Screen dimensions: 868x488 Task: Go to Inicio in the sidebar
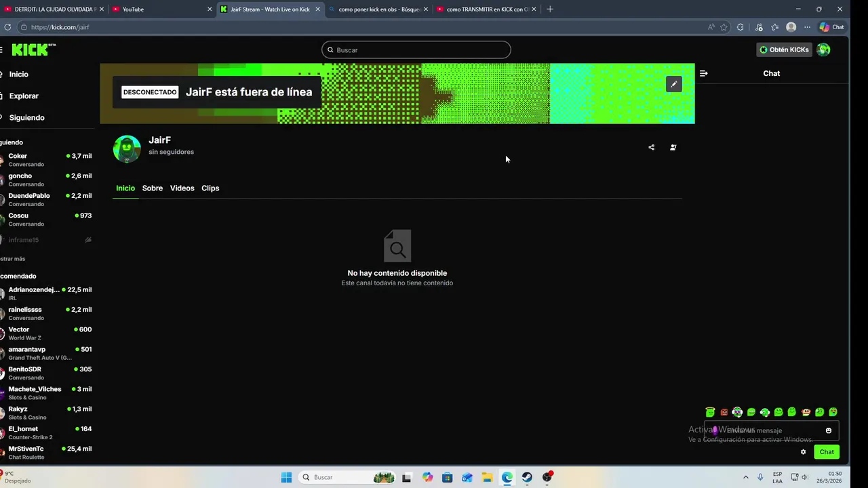(19, 75)
